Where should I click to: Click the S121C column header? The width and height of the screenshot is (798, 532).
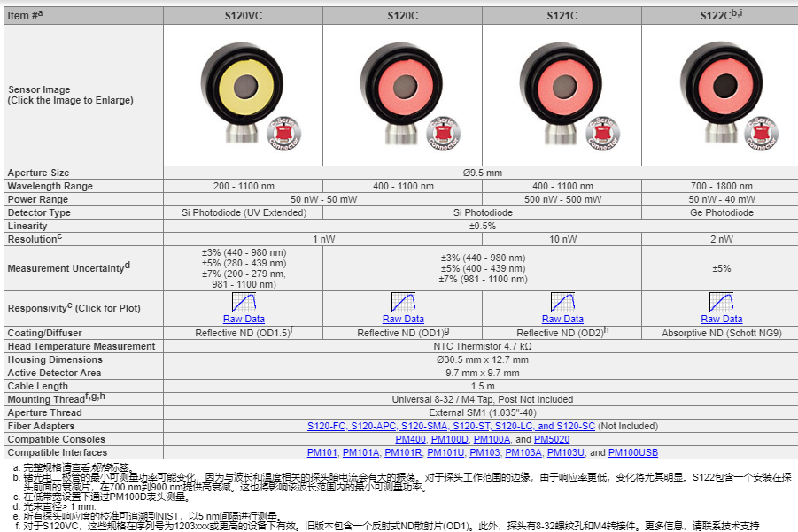(562, 16)
